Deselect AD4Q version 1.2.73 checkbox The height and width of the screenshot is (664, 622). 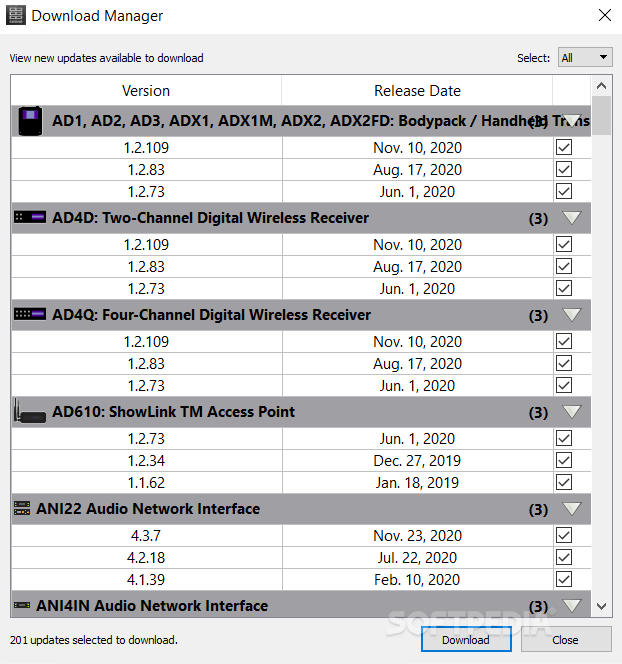pyautogui.click(x=564, y=385)
